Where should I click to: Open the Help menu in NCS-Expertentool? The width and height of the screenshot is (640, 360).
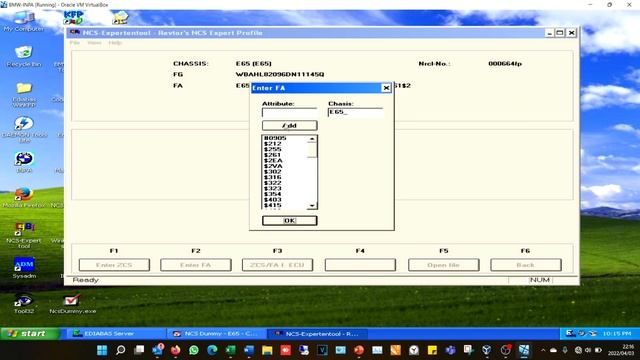(115, 42)
